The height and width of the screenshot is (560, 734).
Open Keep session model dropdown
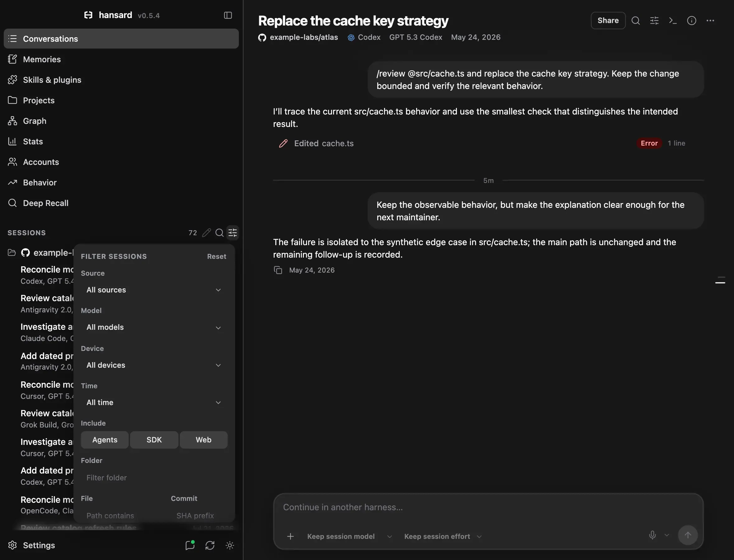[350, 536]
